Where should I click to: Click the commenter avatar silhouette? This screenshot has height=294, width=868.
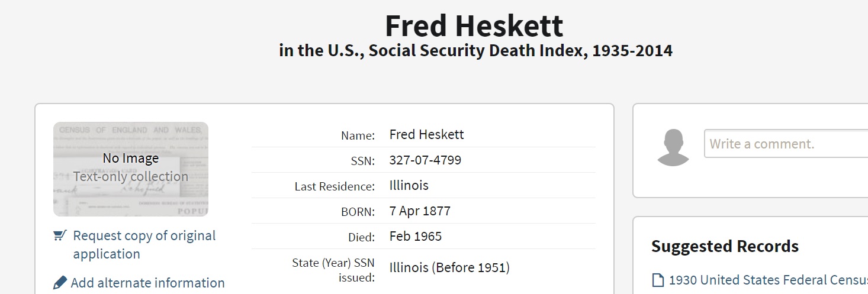pyautogui.click(x=673, y=148)
